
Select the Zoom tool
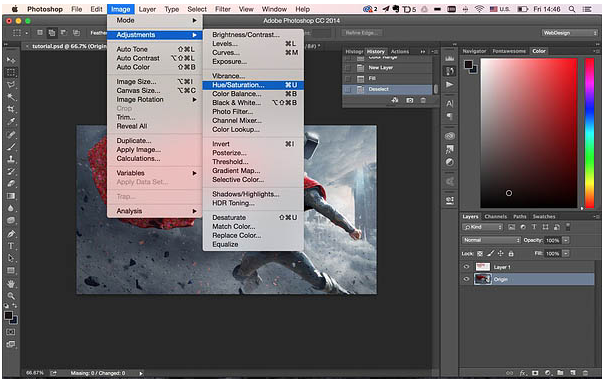coord(11,296)
